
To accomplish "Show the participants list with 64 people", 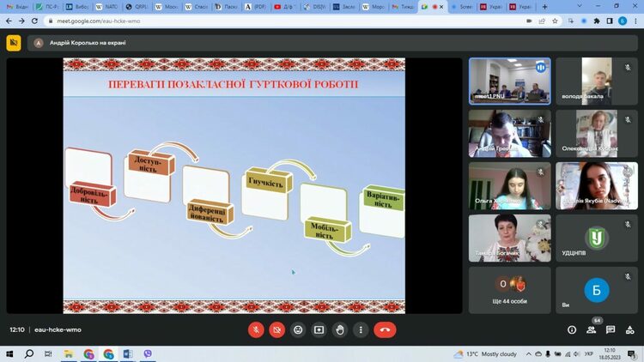I will (592, 329).
